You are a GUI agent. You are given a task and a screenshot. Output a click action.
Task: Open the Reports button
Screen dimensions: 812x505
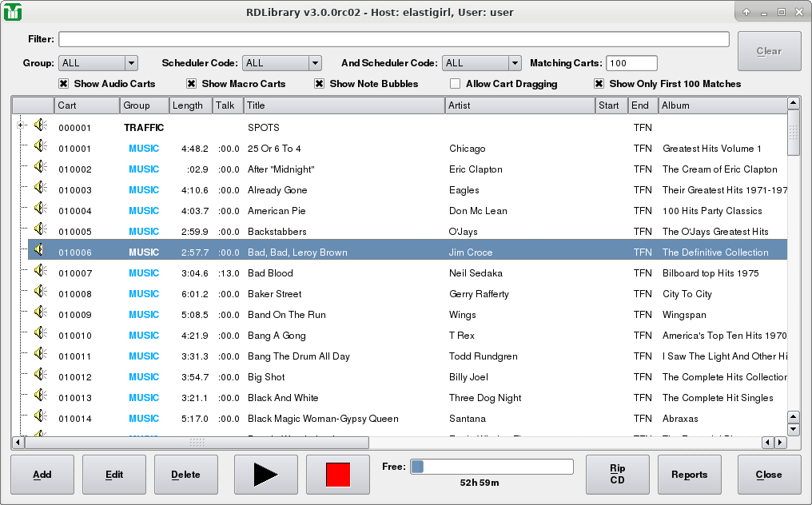click(689, 475)
